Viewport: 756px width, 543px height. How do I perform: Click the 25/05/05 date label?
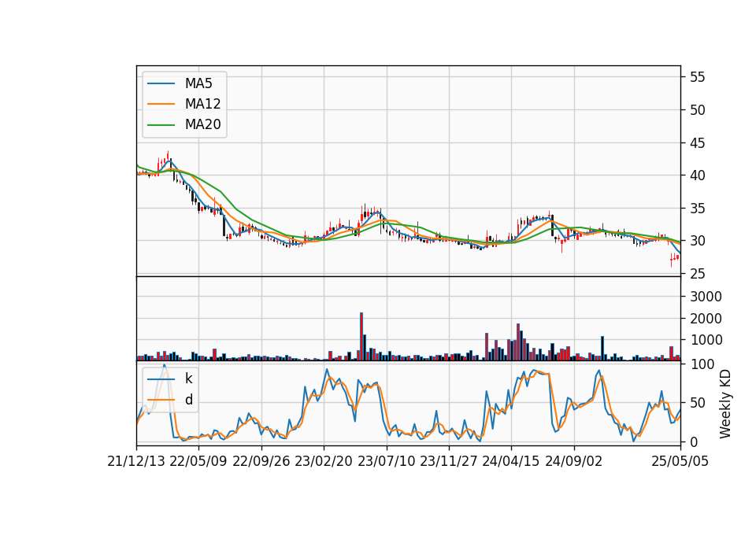[680, 461]
